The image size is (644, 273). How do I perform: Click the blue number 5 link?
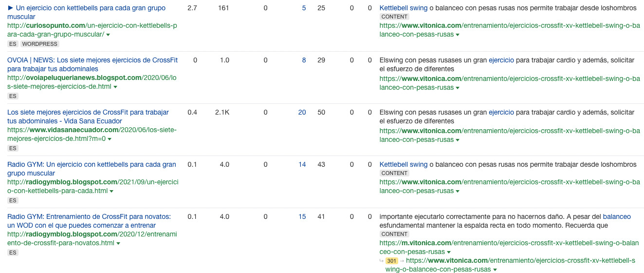click(304, 8)
